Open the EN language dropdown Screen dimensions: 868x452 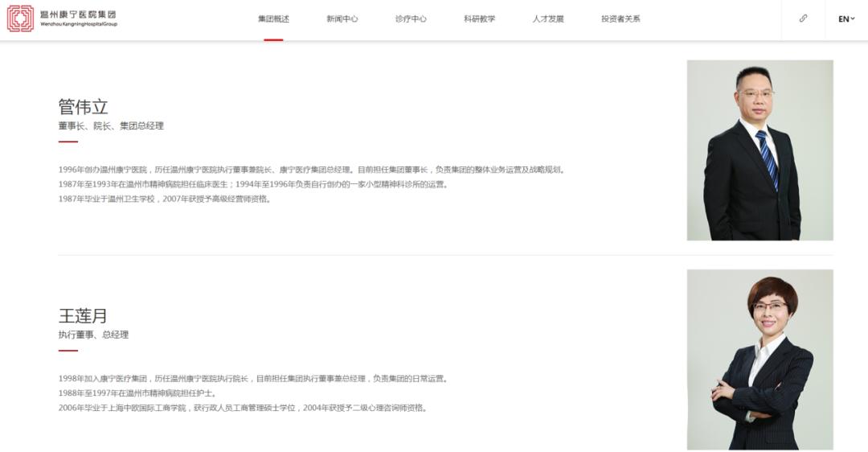click(x=846, y=18)
